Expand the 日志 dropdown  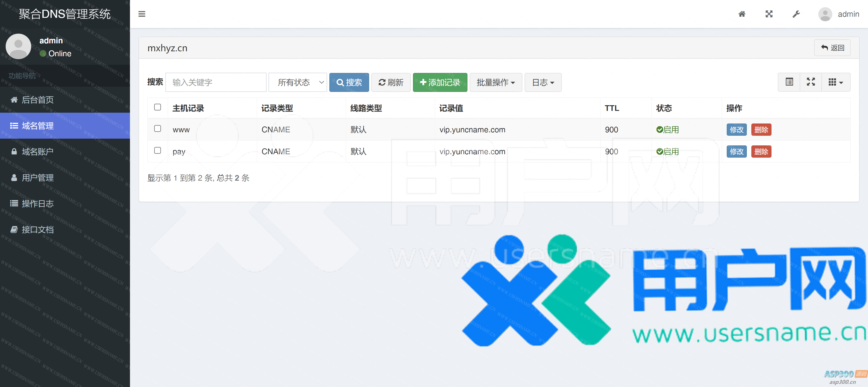pos(543,82)
